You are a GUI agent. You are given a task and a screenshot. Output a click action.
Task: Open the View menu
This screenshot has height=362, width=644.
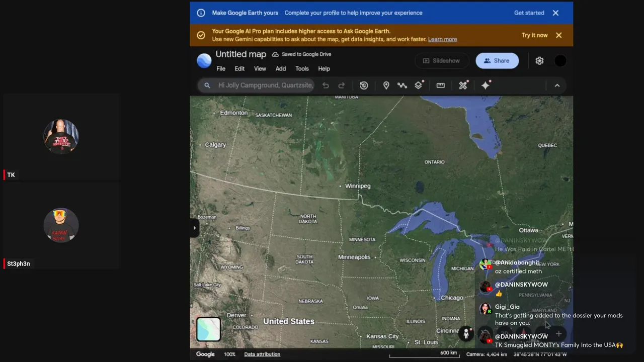[260, 69]
